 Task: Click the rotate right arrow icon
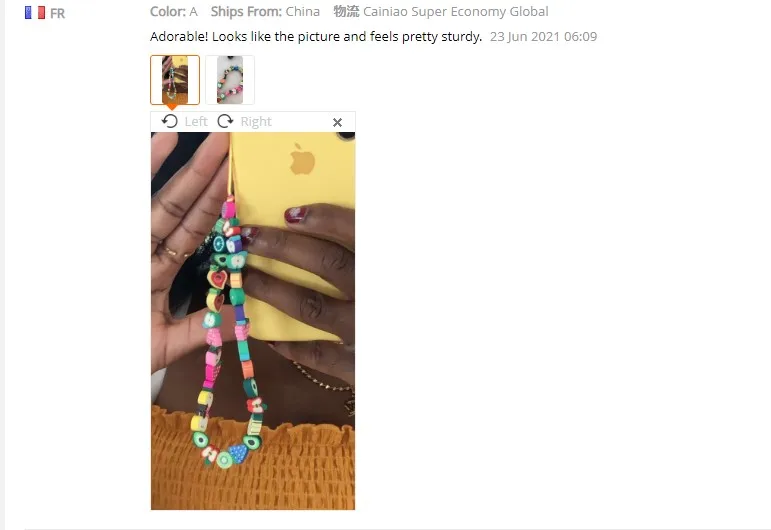tap(225, 121)
